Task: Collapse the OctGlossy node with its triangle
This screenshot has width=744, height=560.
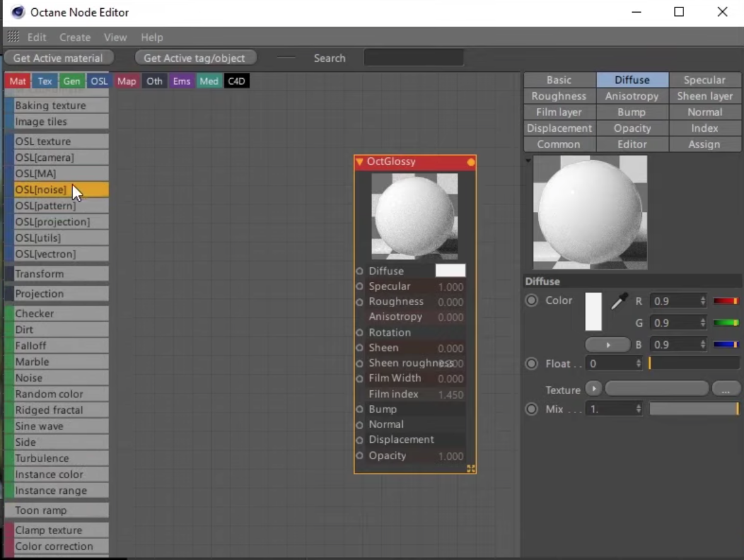Action: click(x=359, y=162)
